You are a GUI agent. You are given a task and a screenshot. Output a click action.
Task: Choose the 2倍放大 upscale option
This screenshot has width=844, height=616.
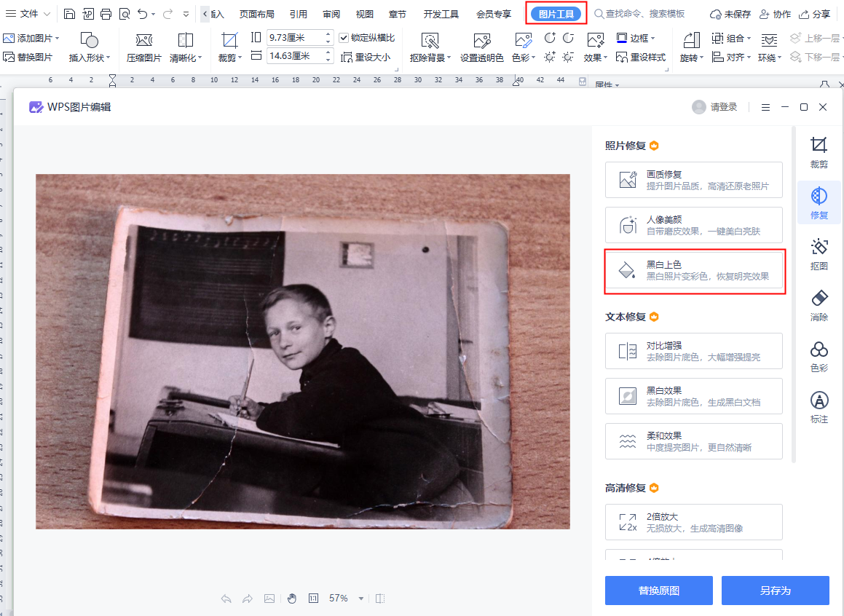694,522
